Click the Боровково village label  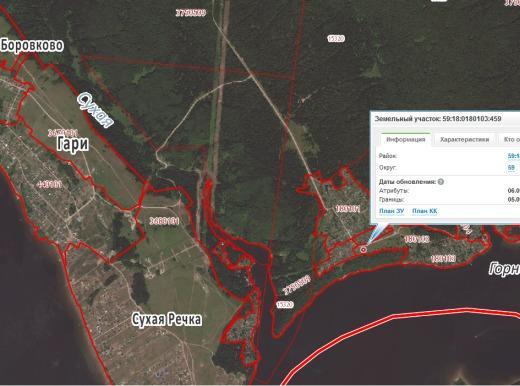[x=32, y=45]
